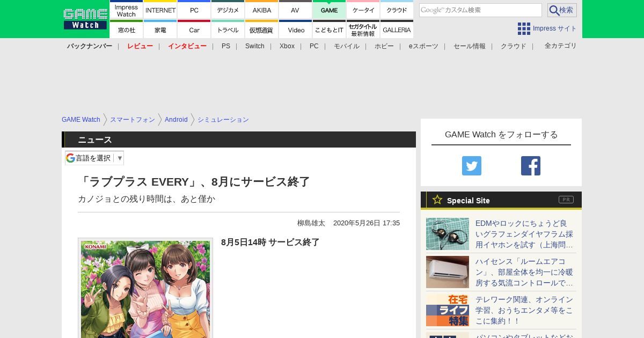Open the クラウド Watch tab

coord(397,10)
